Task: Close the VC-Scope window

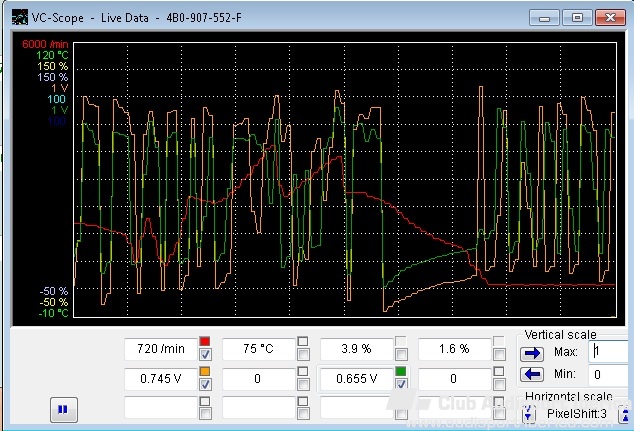Action: 611,18
